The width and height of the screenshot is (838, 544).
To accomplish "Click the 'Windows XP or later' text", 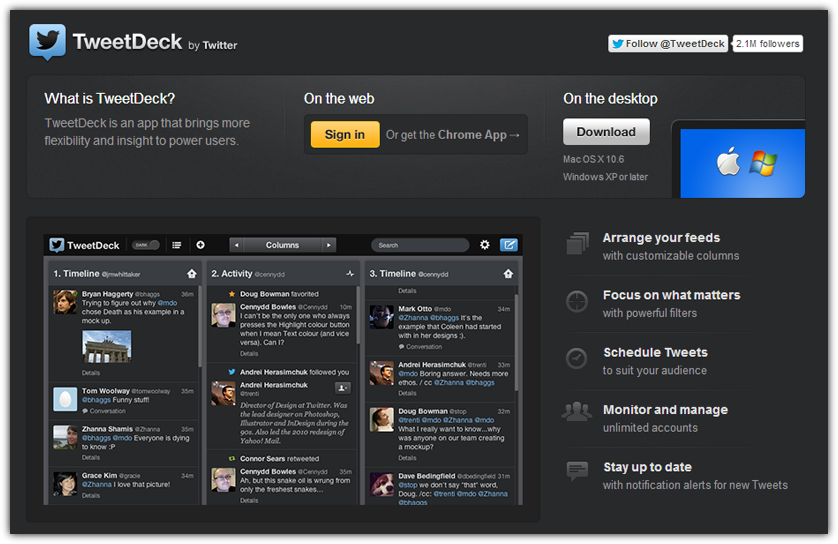I will (x=605, y=177).
